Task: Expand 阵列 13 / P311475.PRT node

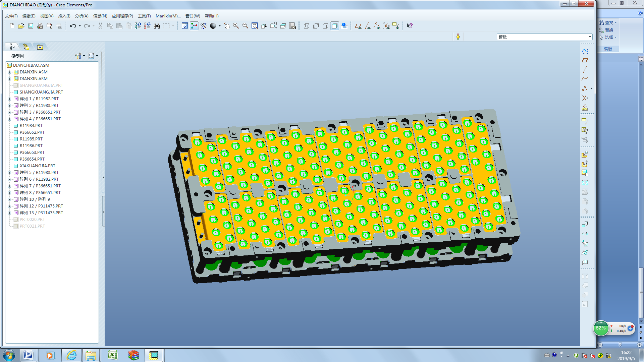Action: pyautogui.click(x=10, y=213)
